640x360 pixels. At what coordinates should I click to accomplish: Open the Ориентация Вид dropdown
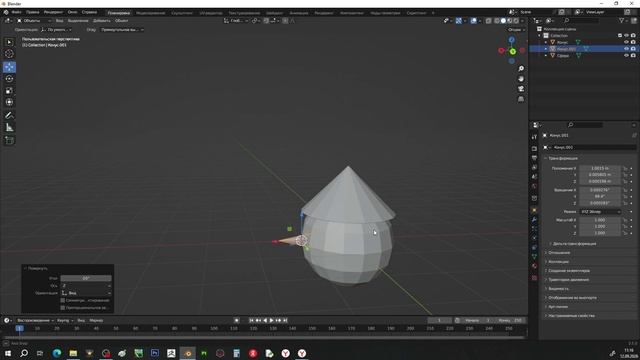(x=86, y=293)
